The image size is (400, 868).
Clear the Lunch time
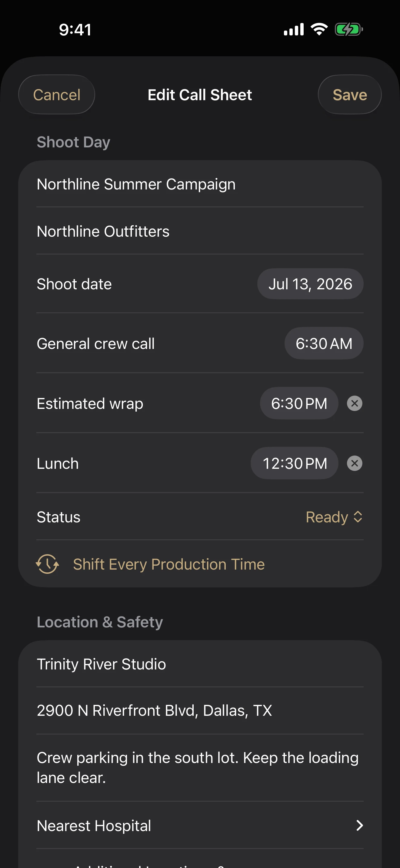pyautogui.click(x=355, y=463)
